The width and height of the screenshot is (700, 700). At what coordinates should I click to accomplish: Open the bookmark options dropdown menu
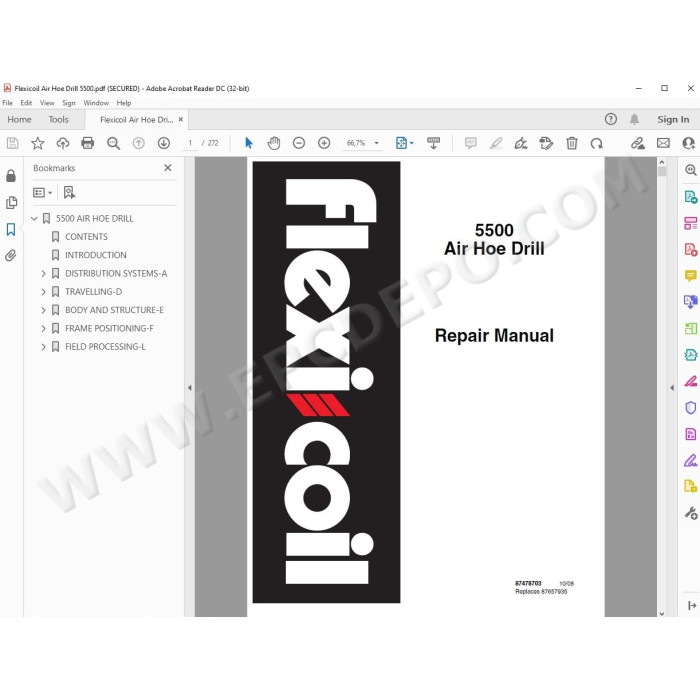[x=42, y=192]
